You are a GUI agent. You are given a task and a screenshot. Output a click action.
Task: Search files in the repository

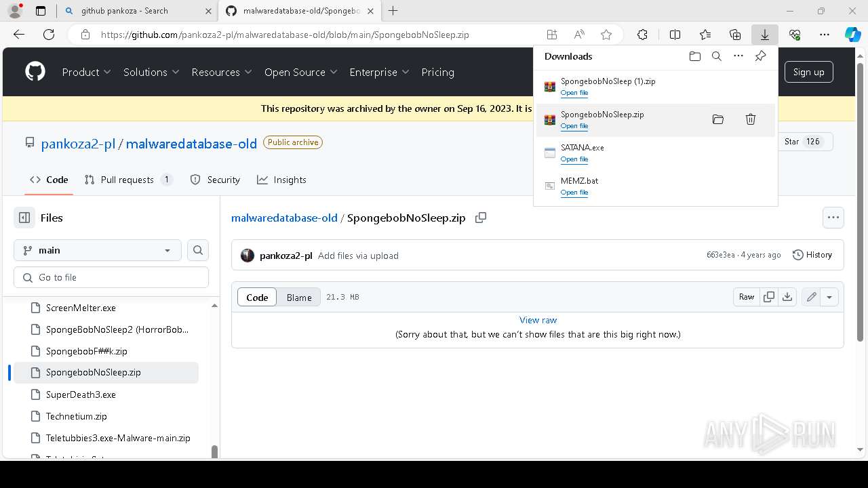(198, 250)
